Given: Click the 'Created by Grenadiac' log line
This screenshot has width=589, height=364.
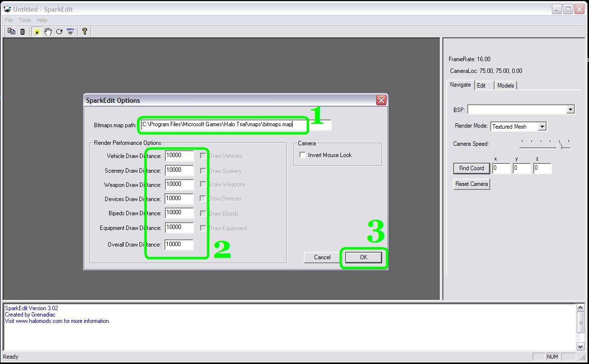Looking at the screenshot, I should coord(30,315).
